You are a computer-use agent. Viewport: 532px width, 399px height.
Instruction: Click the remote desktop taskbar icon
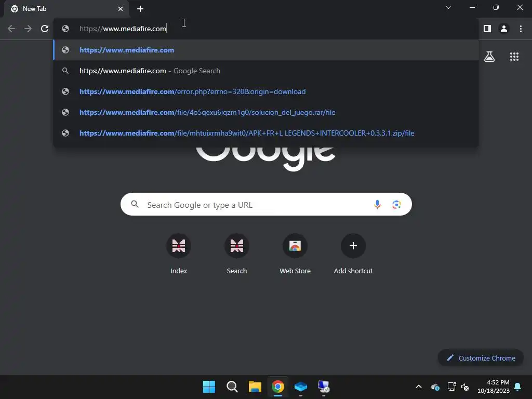click(323, 387)
